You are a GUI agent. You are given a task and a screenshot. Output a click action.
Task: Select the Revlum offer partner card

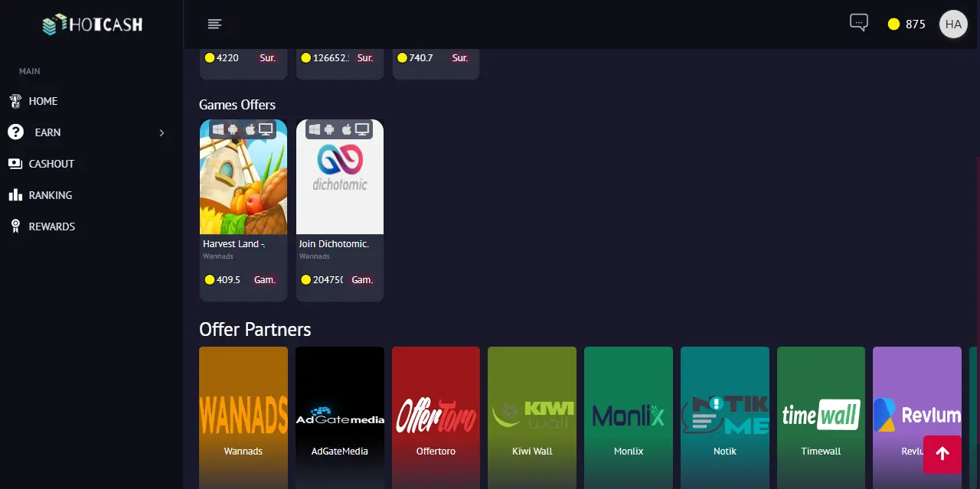(917, 417)
